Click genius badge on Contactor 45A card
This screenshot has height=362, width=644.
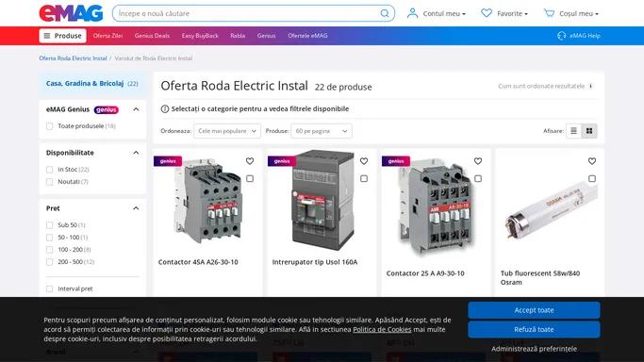pos(168,161)
